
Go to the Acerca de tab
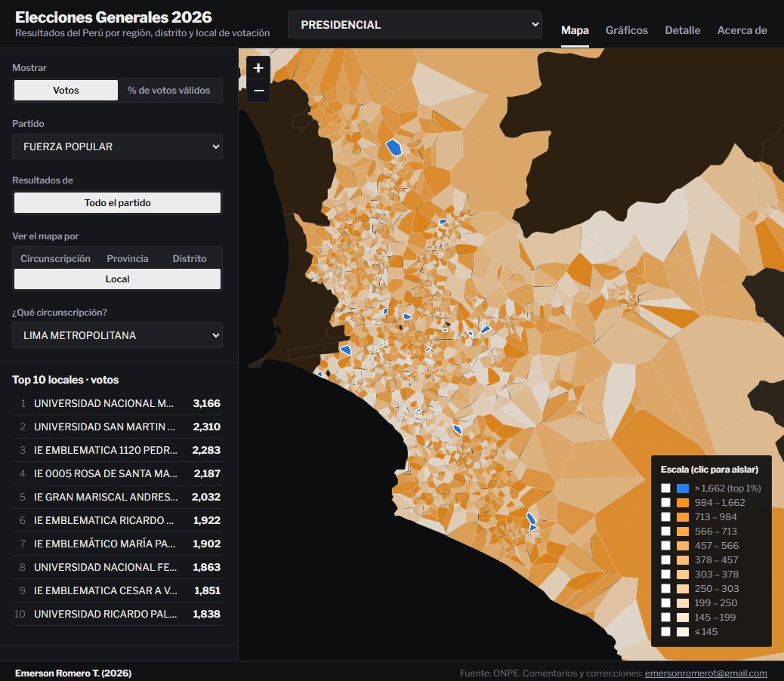click(x=742, y=30)
